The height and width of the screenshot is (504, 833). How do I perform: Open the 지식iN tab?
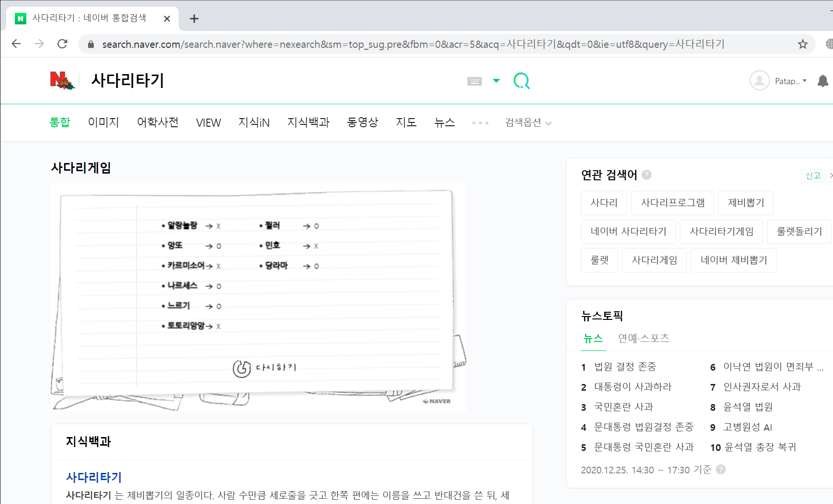point(254,122)
